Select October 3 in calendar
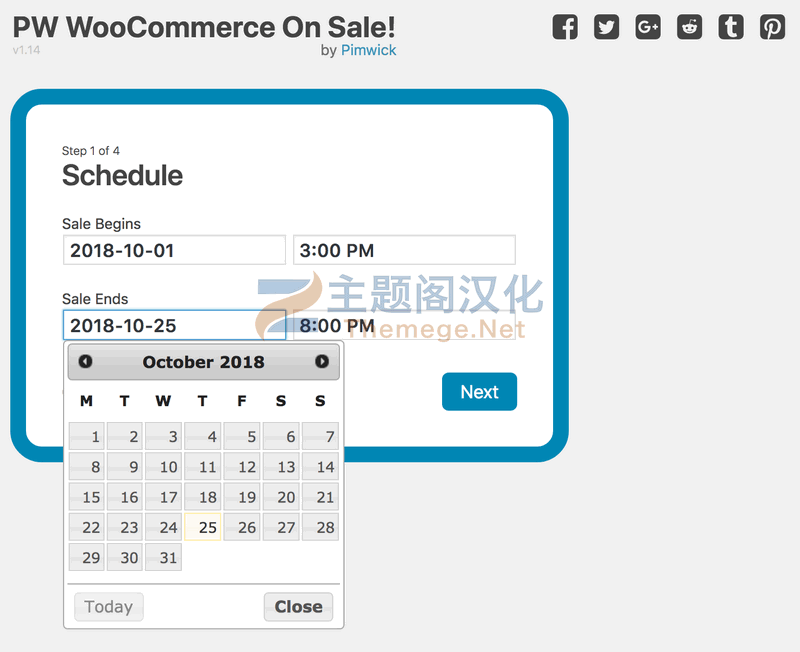Viewport: 800px width, 652px height. pos(163,436)
